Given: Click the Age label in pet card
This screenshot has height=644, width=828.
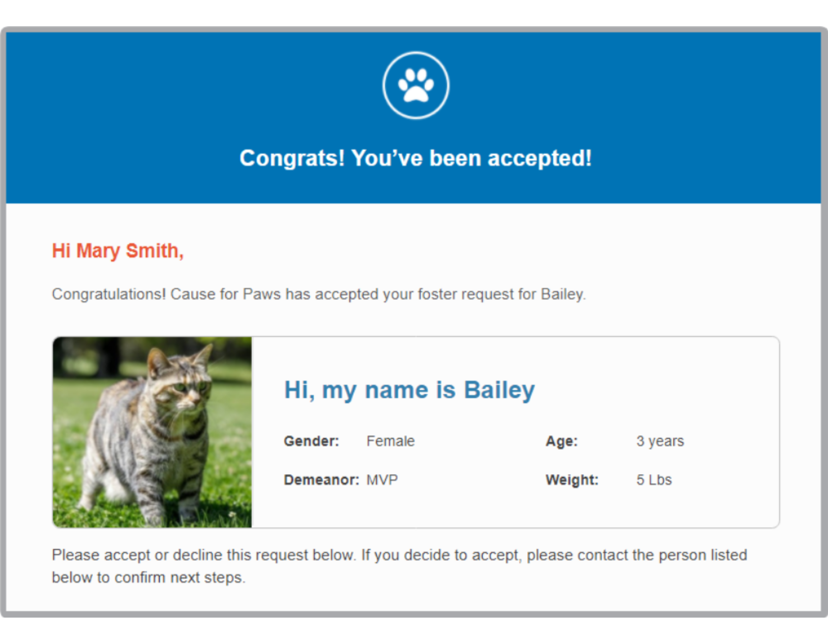Looking at the screenshot, I should tap(562, 441).
